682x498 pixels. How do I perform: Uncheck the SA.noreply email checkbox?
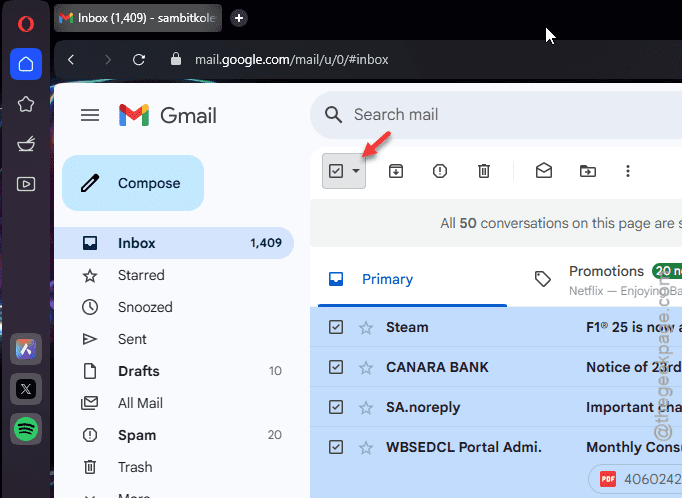point(336,407)
